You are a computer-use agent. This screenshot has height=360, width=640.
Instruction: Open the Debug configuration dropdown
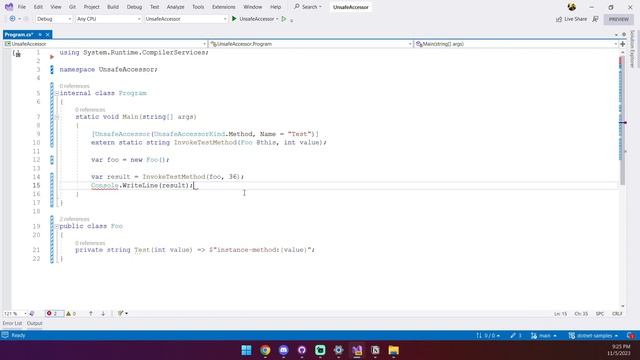[x=54, y=19]
